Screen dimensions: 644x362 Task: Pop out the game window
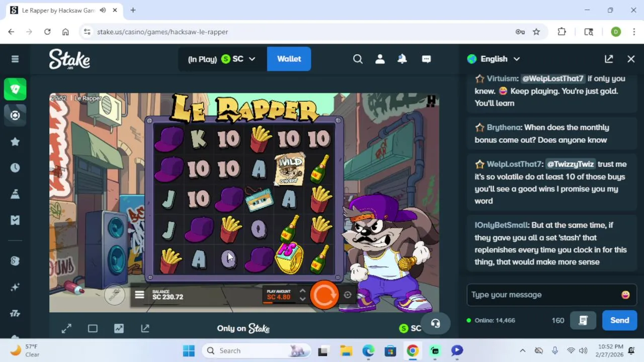click(145, 328)
